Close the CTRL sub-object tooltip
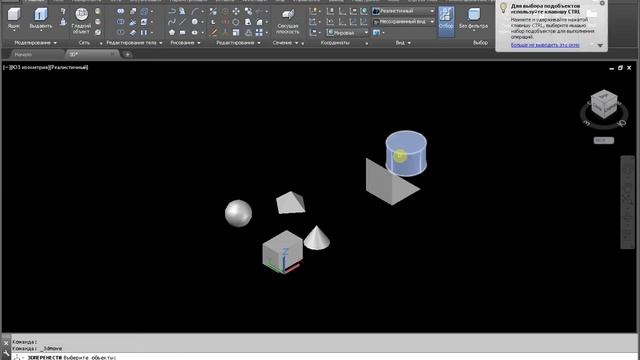The height and width of the screenshot is (360, 640). 602,3
